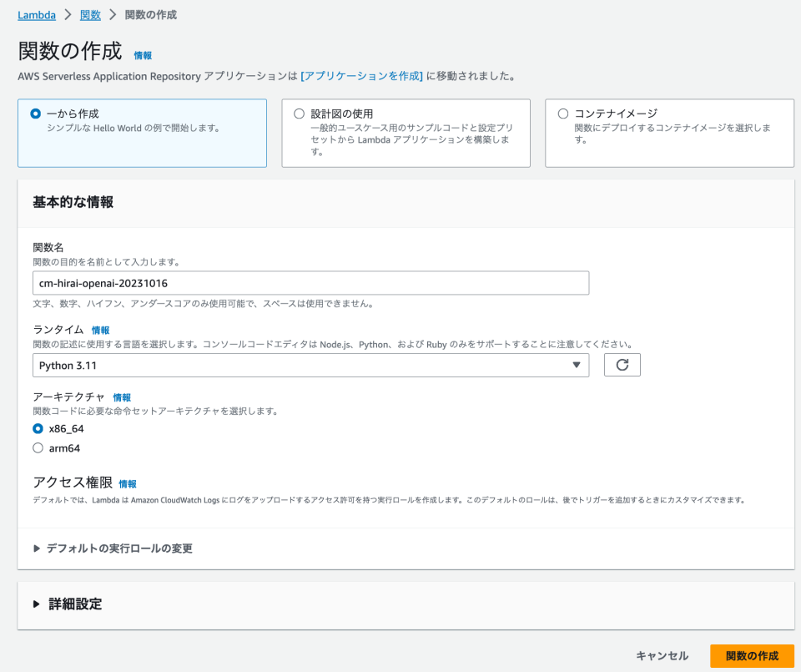
Task: Open the Lambda breadcrumb link
Action: (x=36, y=14)
